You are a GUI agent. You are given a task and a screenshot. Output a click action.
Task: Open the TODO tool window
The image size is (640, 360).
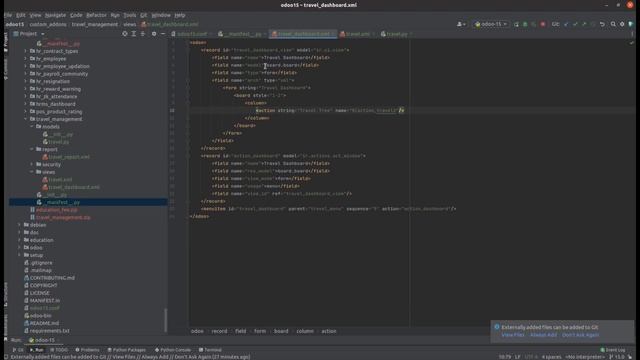(x=59, y=350)
